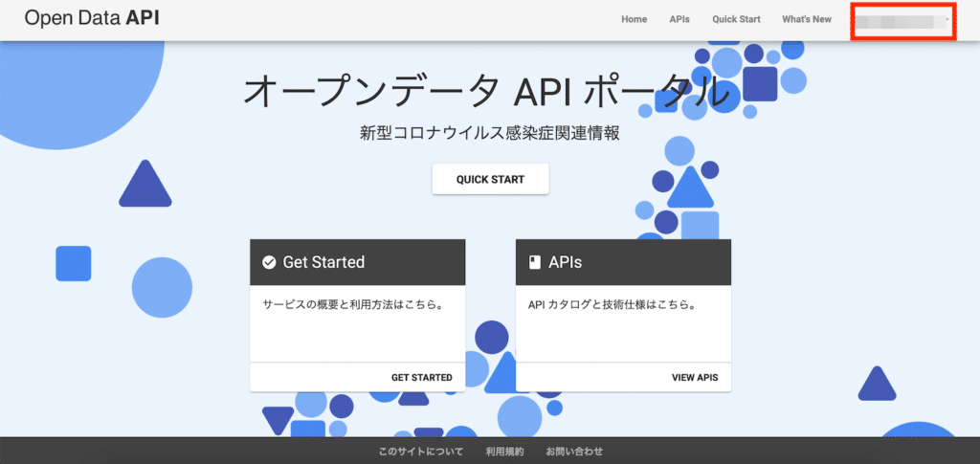Go to Quick Start in navigation

coord(736,19)
